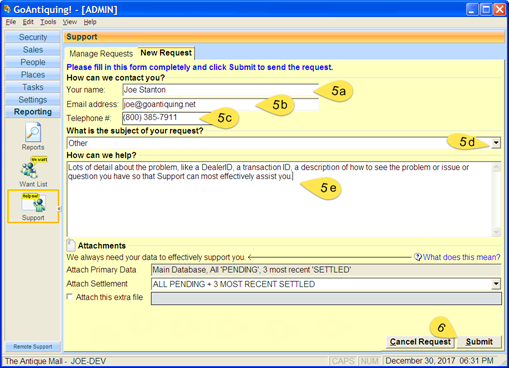
Task: Click the Cancel Request button
Action: (420, 342)
